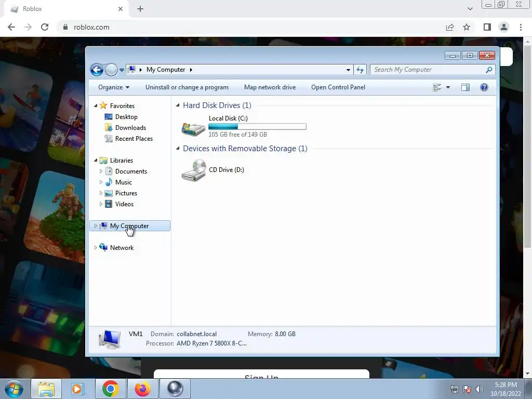
Task: Click the VM1 computer icon in details pane
Action: (x=110, y=339)
